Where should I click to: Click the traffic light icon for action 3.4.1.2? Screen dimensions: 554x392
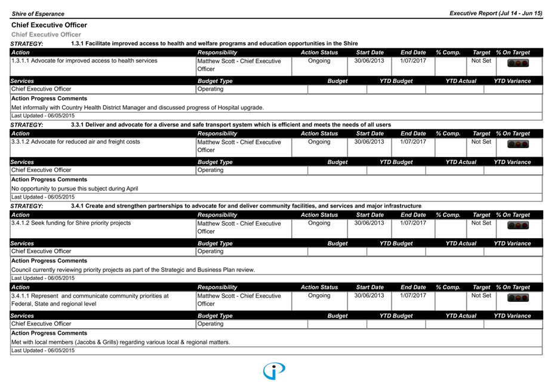(518, 226)
